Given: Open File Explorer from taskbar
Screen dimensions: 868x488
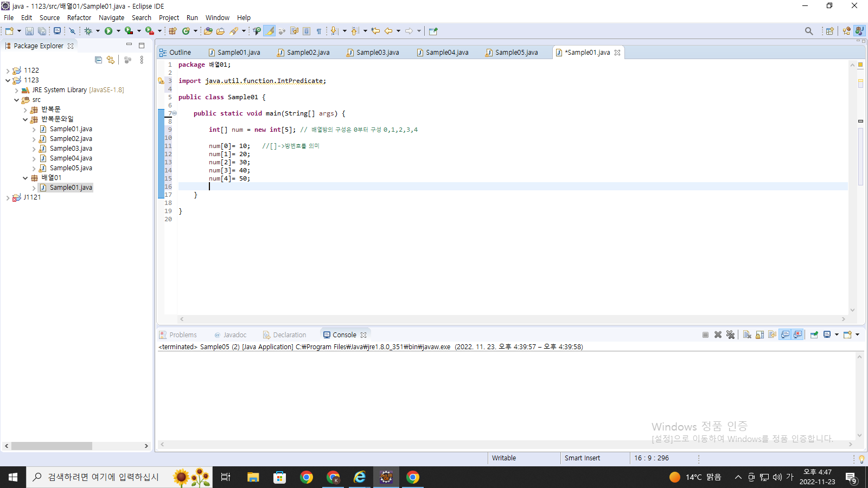Looking at the screenshot, I should tap(253, 477).
